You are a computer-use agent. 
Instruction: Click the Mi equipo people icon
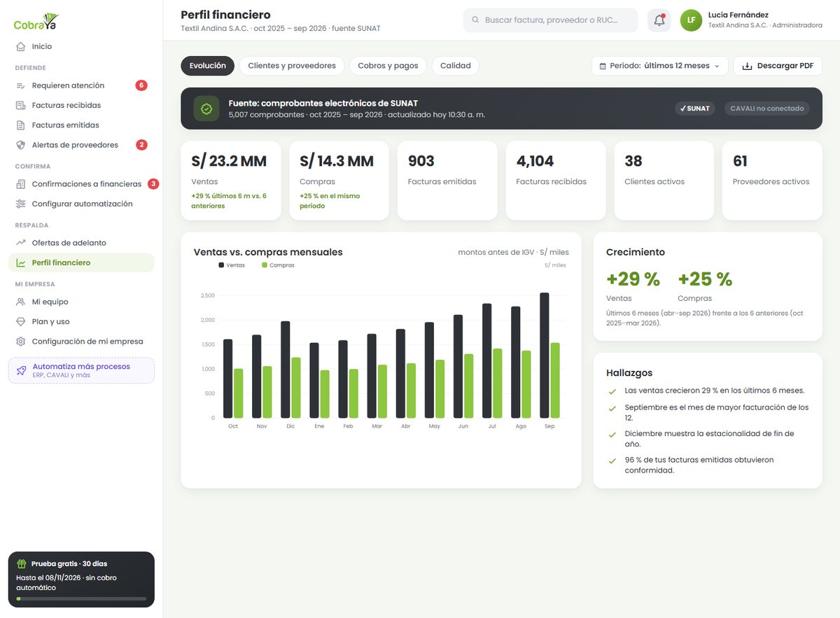tap(21, 302)
